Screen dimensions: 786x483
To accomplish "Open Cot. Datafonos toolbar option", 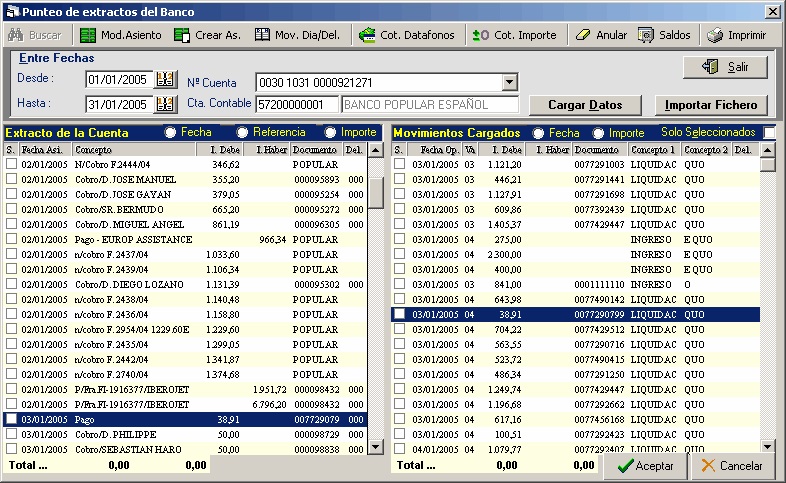I will 417,35.
